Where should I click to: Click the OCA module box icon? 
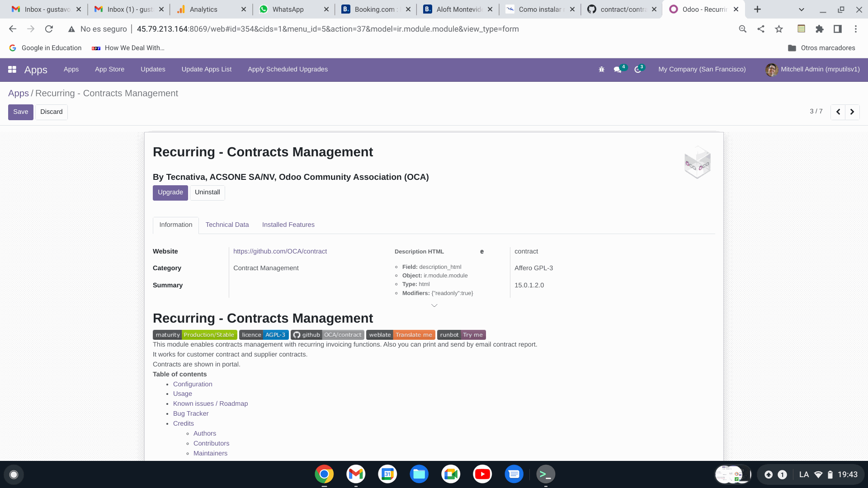coord(697,162)
